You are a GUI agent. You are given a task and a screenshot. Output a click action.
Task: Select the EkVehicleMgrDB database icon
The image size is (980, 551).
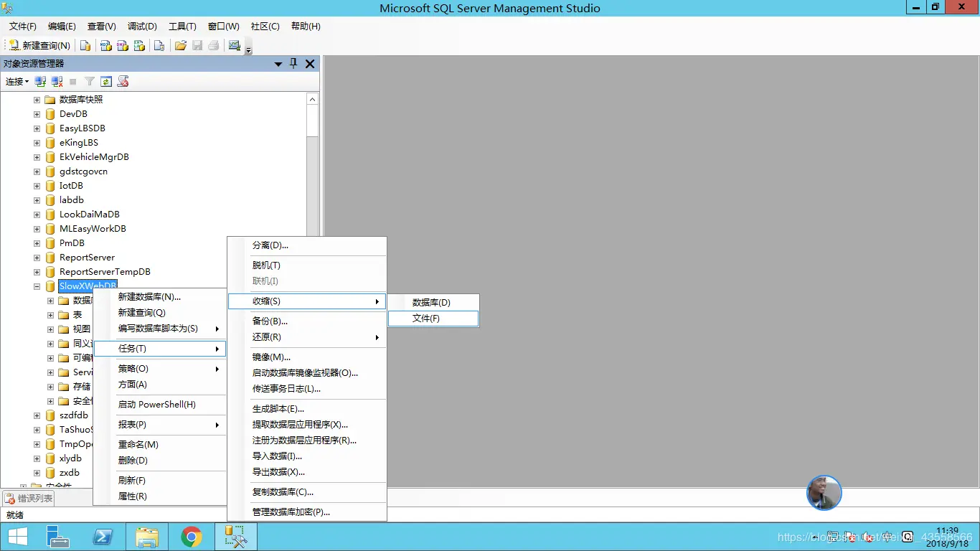click(x=50, y=157)
